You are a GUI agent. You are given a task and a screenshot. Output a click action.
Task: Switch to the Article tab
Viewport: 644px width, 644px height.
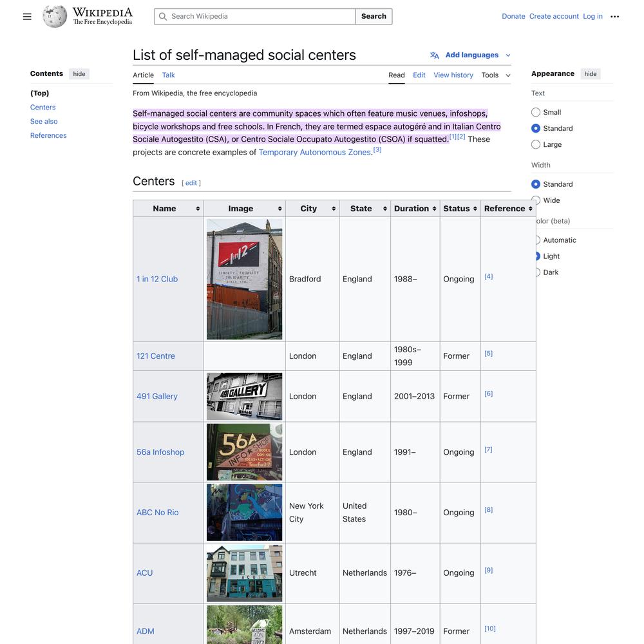[x=143, y=75]
